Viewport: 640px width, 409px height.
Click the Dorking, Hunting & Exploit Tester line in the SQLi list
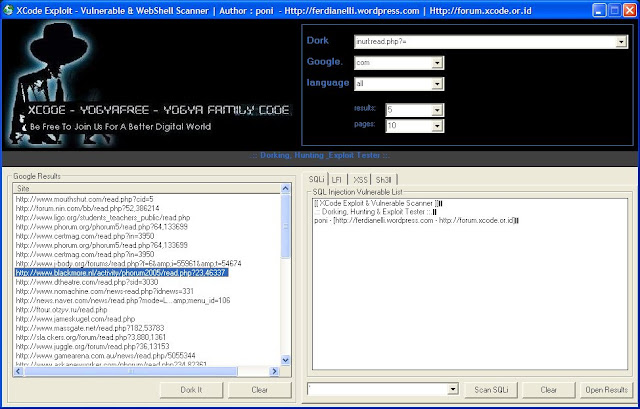376,212
